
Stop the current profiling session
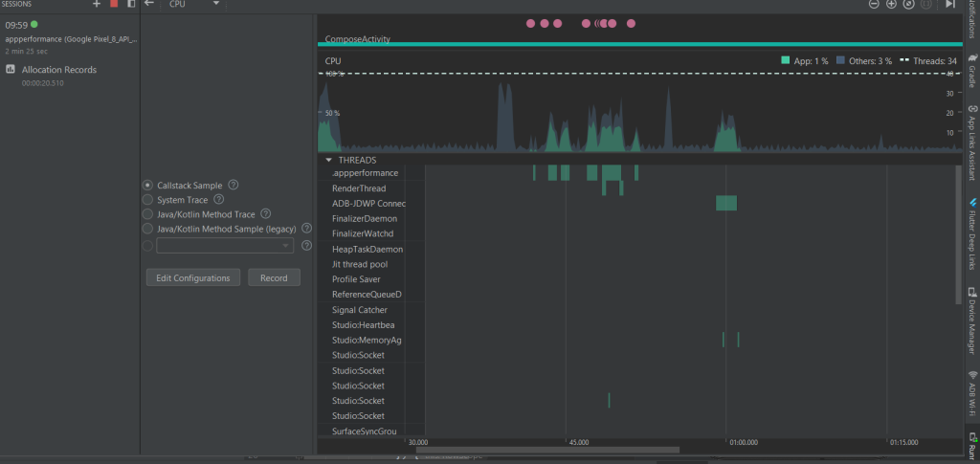point(114,4)
